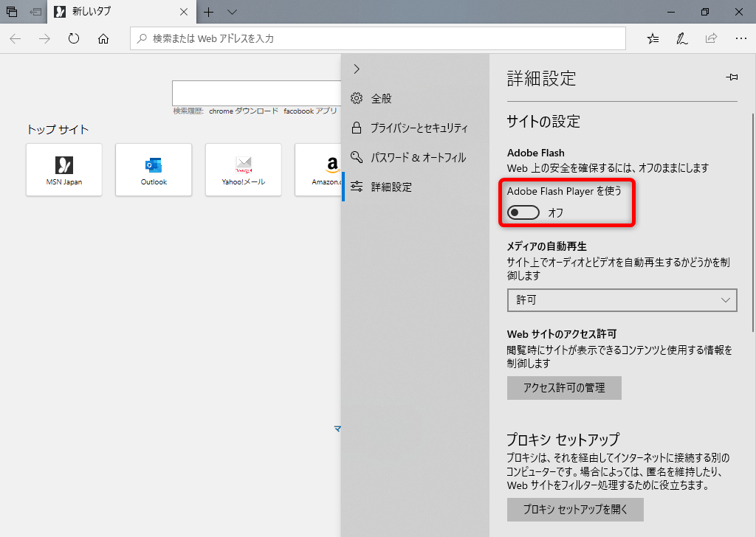The width and height of the screenshot is (756, 537).
Task: Click the アクセス許可の管理 button
Action: (x=564, y=388)
